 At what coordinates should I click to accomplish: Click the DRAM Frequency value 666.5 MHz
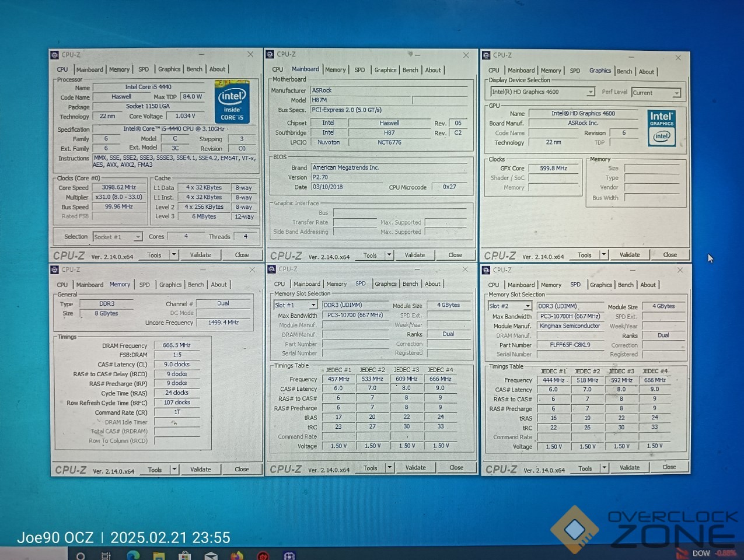pos(177,345)
